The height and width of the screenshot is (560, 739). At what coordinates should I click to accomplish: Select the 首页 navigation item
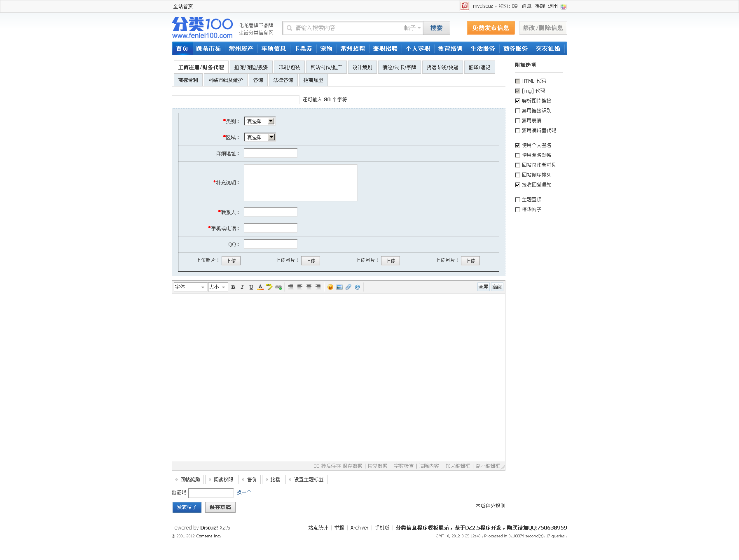click(x=182, y=49)
